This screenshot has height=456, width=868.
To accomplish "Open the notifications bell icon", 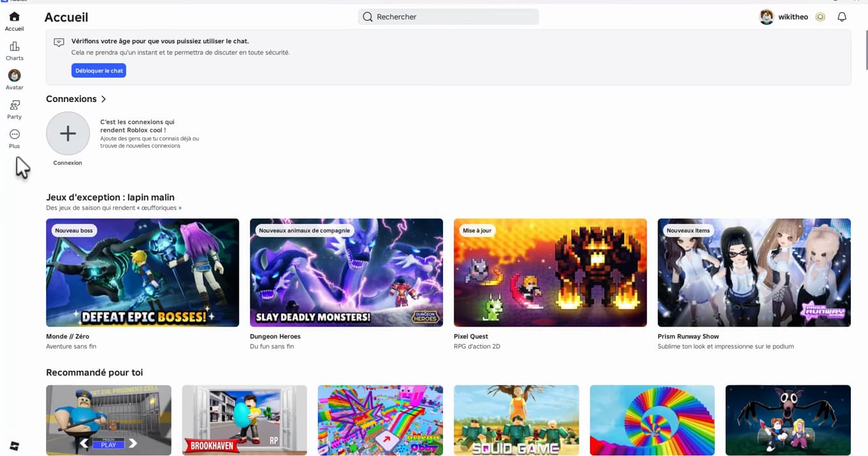I will point(842,17).
